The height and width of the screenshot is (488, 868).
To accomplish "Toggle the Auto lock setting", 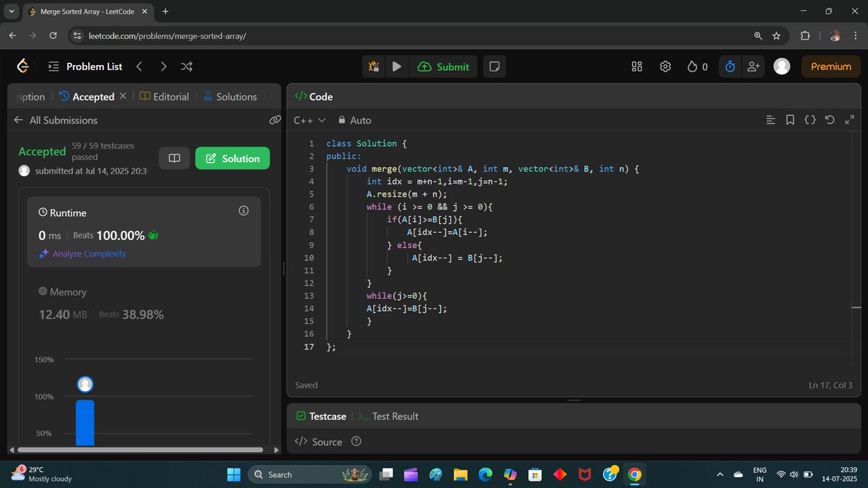I will [354, 120].
